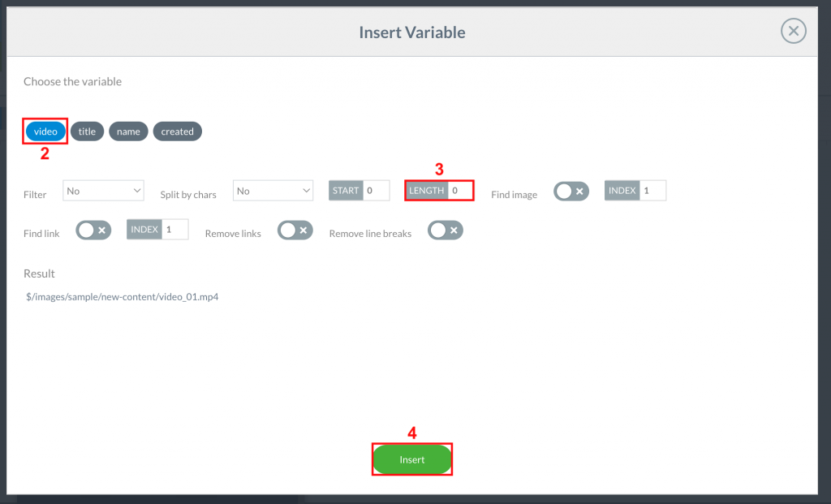Click the LENGTH value input field
This screenshot has height=504, width=831.
click(460, 190)
